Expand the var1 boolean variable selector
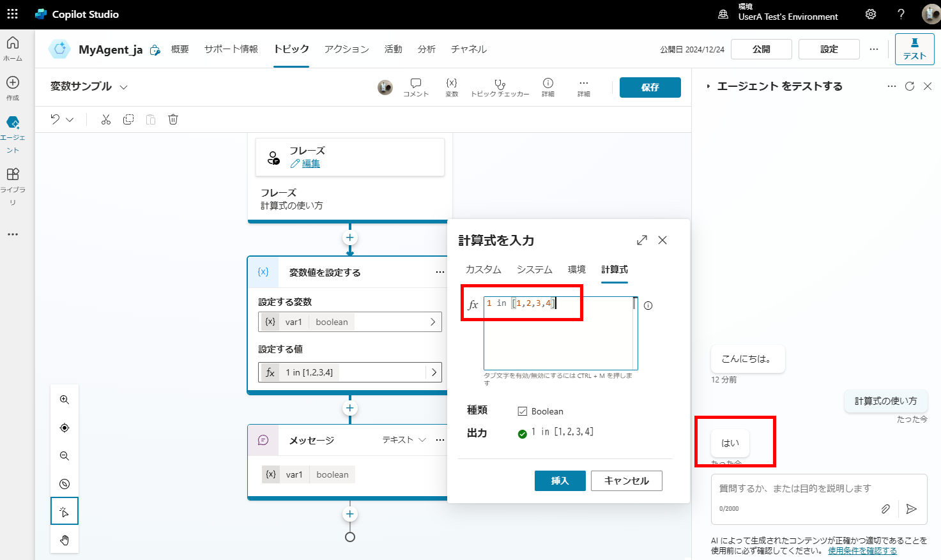 coord(432,322)
